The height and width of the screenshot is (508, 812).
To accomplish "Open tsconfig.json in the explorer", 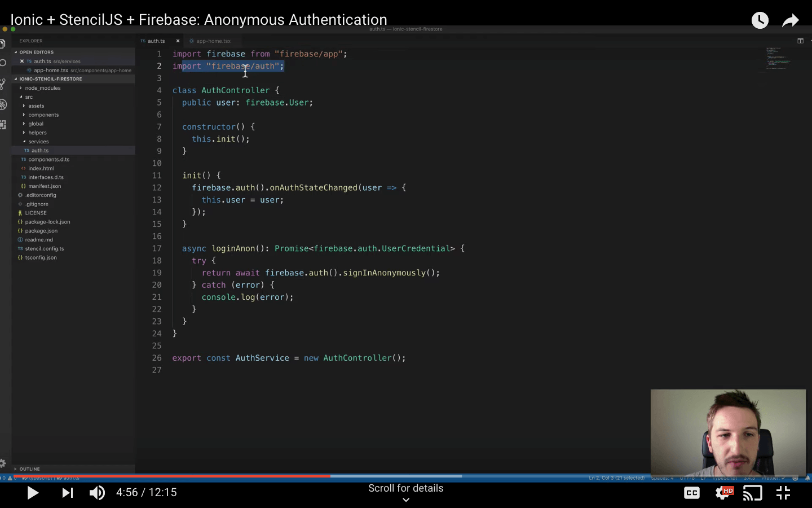I will point(41,257).
